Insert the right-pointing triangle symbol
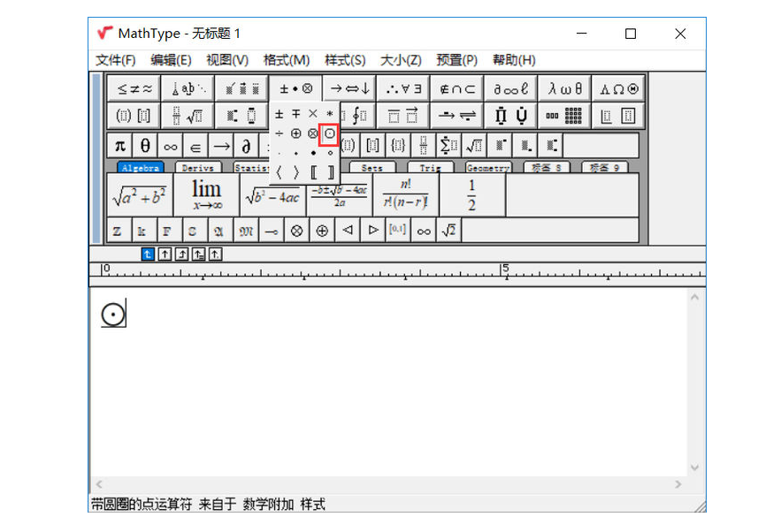This screenshot has width=758, height=532. pos(372,231)
